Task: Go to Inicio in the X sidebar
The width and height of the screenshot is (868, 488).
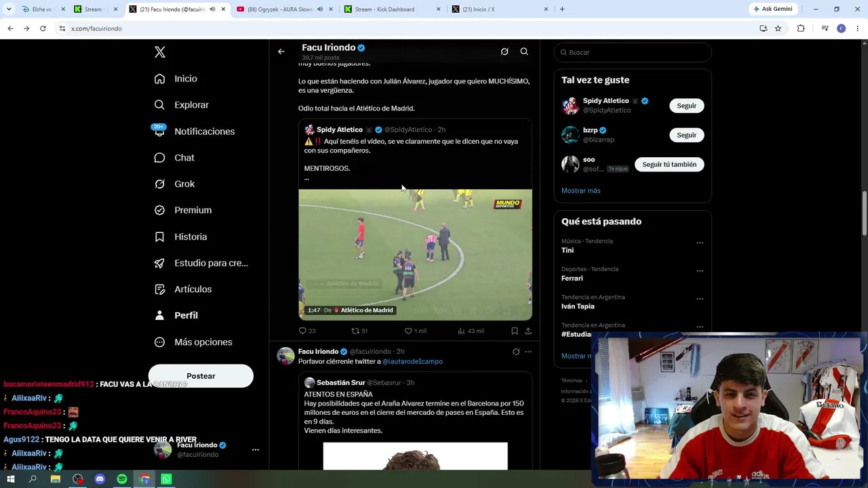Action: 176,79
